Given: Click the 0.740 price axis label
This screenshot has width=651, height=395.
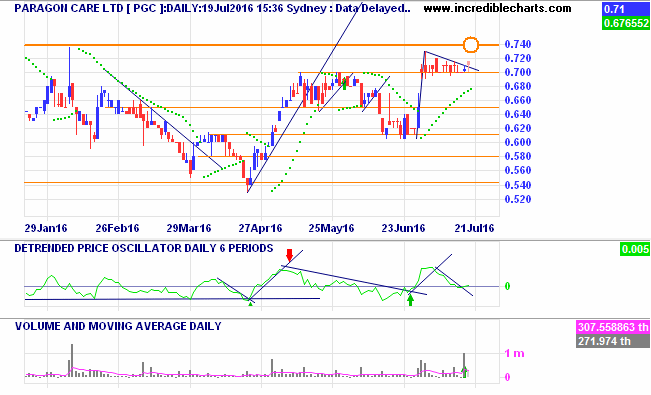Looking at the screenshot, I should [518, 44].
